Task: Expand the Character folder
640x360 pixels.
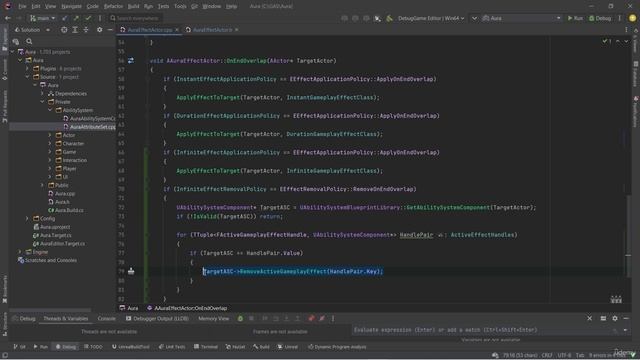Action: pyautogui.click(x=50, y=143)
